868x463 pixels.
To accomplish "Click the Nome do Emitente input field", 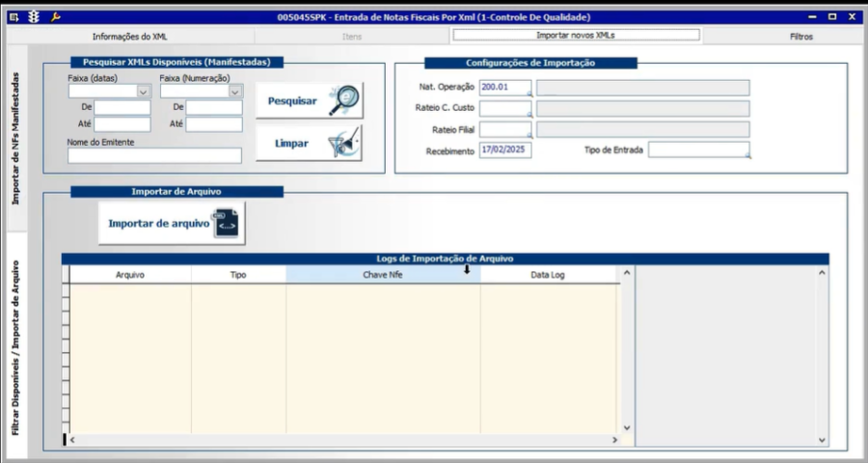I will [154, 155].
